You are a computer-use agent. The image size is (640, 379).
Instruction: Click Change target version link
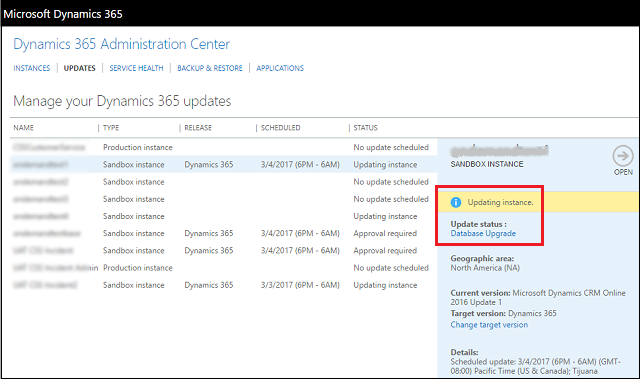point(489,325)
